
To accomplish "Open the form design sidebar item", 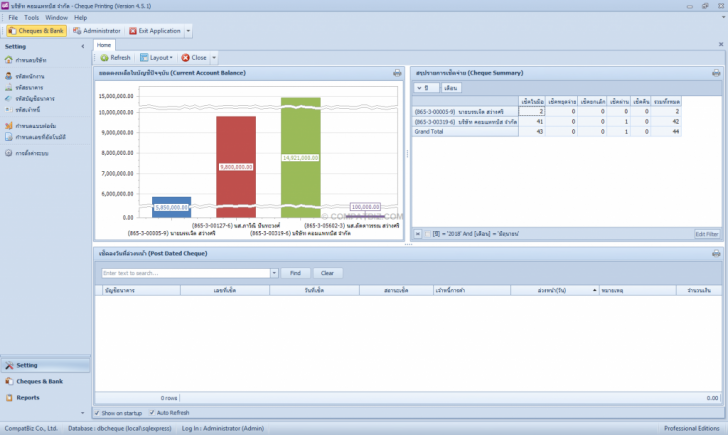I will (x=30, y=126).
